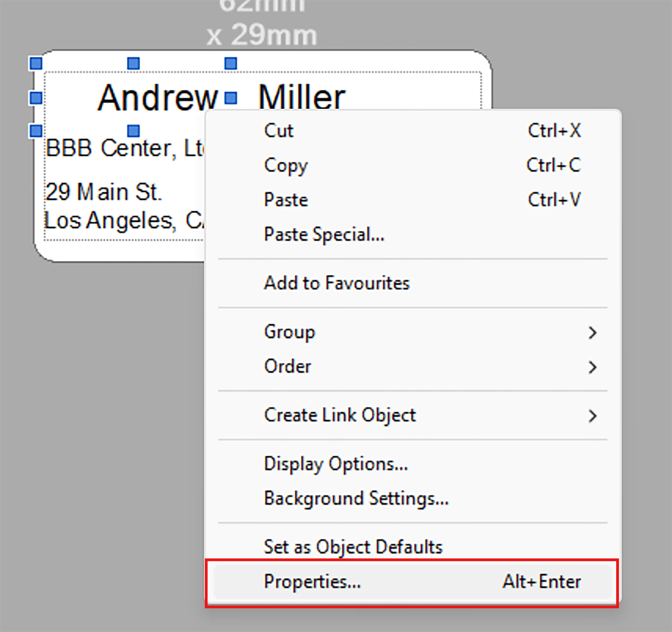Open Background Settings
This screenshot has width=672, height=632.
pyautogui.click(x=356, y=499)
